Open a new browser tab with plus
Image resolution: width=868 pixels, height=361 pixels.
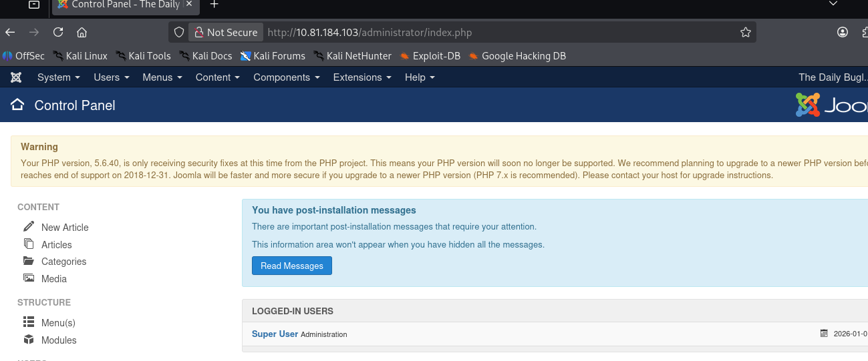coord(214,5)
